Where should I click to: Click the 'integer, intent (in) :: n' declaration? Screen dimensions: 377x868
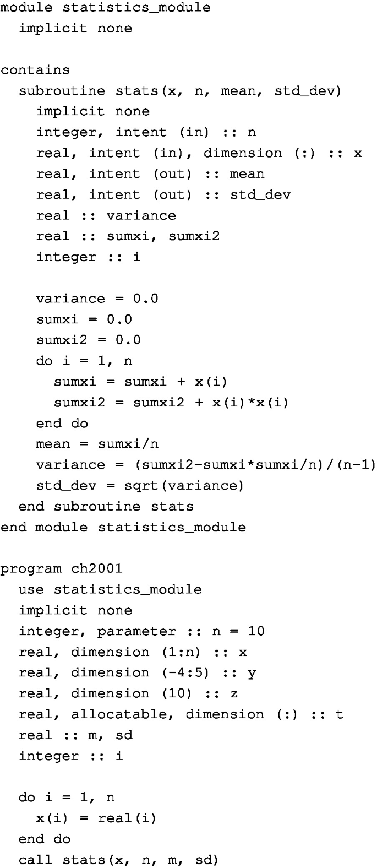146,132
